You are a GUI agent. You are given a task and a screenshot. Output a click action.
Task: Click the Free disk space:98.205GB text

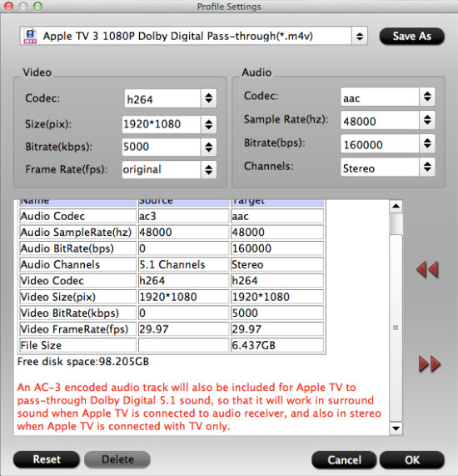(x=83, y=362)
